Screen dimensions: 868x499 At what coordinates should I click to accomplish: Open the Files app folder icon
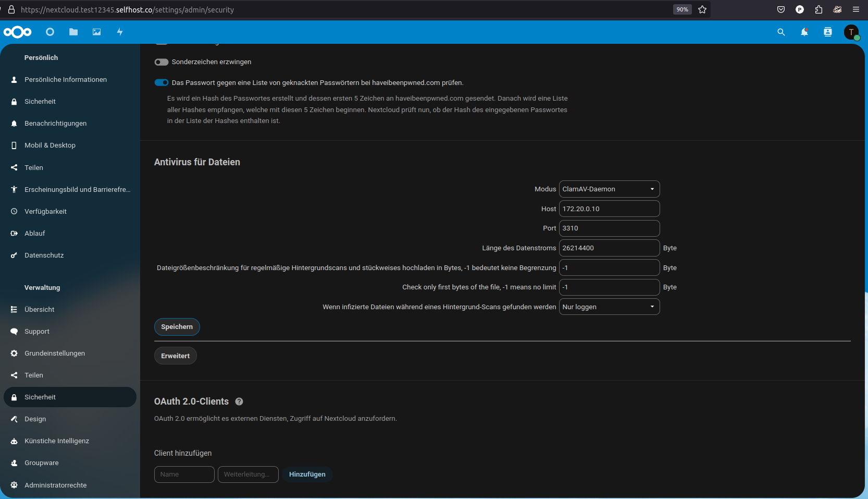coord(73,32)
